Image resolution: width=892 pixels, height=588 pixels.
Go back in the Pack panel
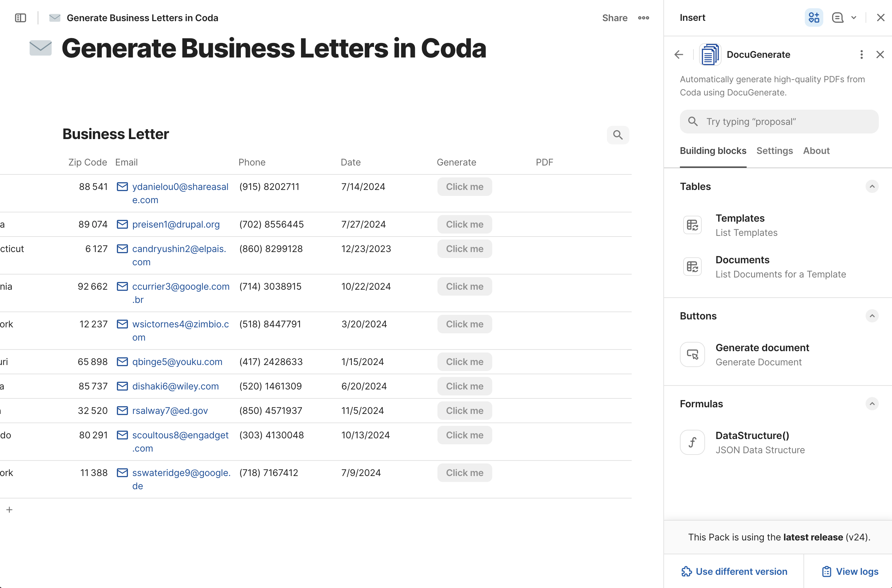pyautogui.click(x=678, y=55)
